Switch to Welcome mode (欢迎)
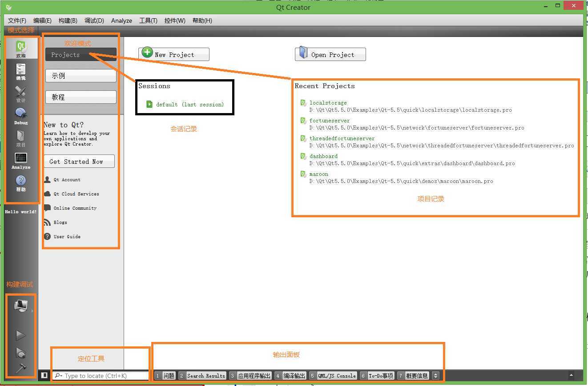The height and width of the screenshot is (386, 588). (x=21, y=49)
